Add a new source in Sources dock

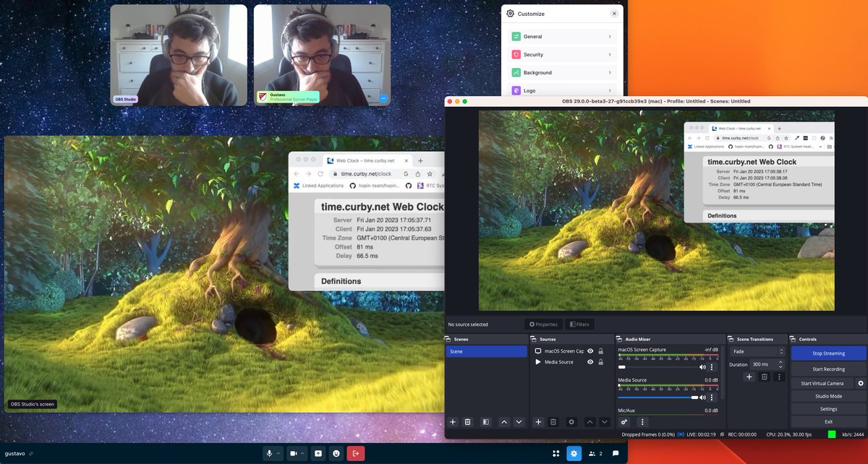538,421
